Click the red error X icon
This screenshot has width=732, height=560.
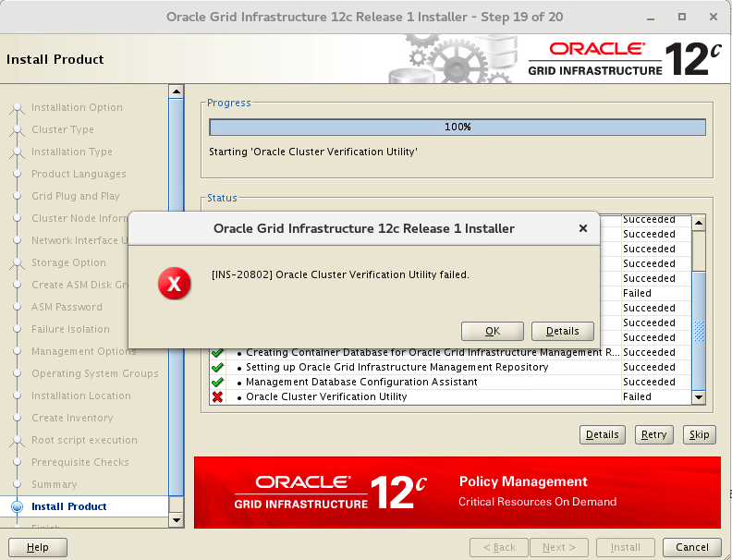[174, 284]
